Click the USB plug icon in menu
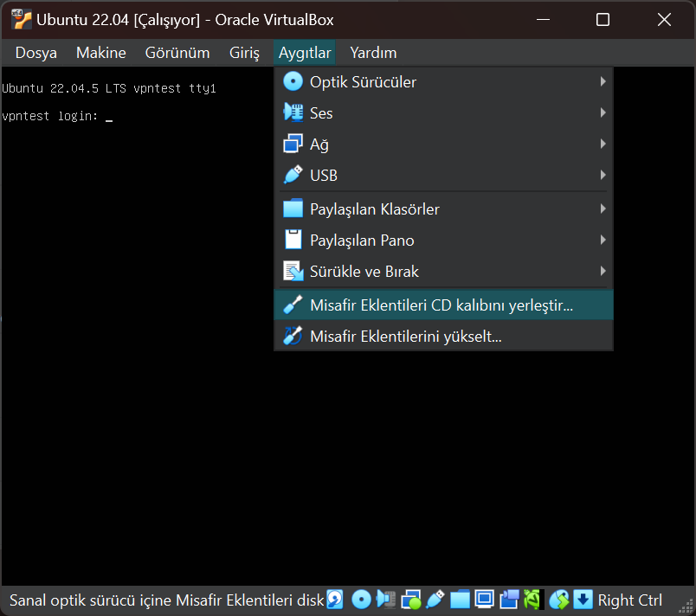 point(293,175)
